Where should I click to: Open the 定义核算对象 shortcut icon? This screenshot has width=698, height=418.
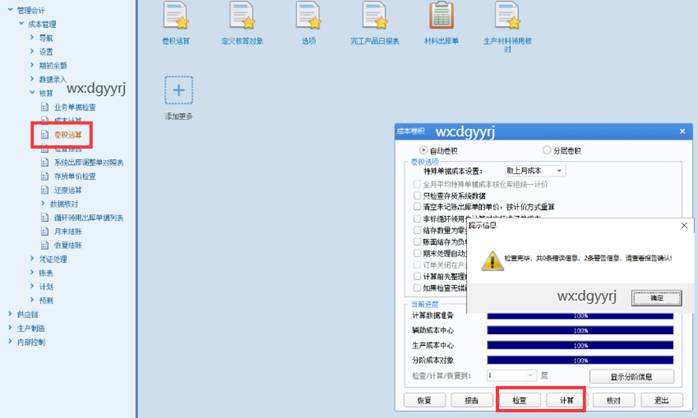tap(241, 17)
